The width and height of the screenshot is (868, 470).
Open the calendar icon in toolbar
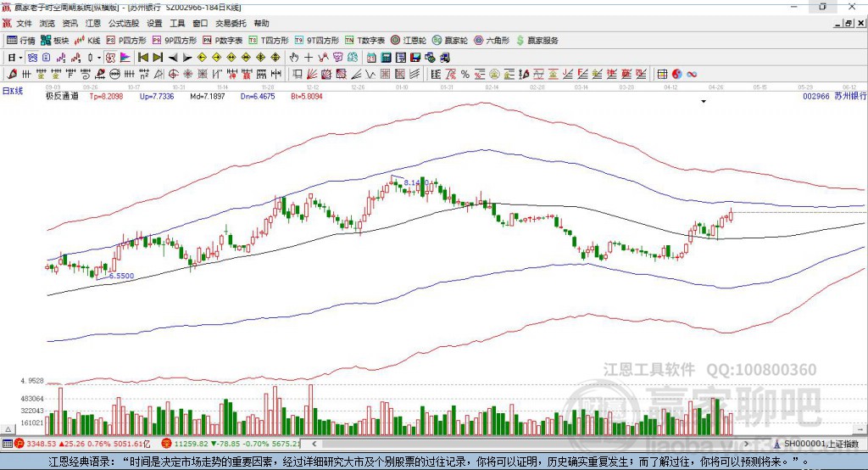tap(371, 58)
